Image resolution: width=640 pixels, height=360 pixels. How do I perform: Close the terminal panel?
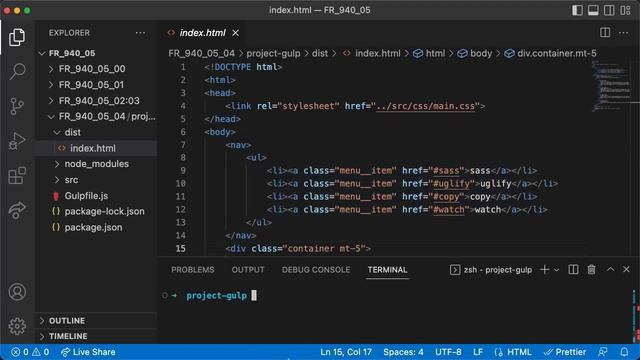click(x=626, y=269)
